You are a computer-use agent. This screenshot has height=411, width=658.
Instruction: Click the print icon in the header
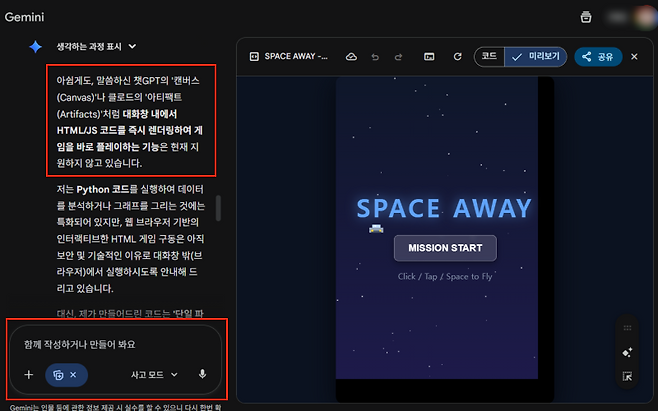click(x=586, y=17)
